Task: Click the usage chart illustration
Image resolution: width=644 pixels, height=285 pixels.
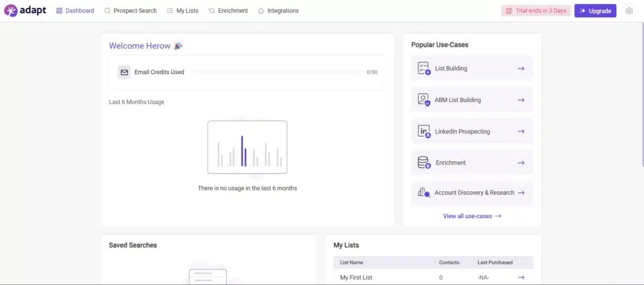Action: [247, 148]
